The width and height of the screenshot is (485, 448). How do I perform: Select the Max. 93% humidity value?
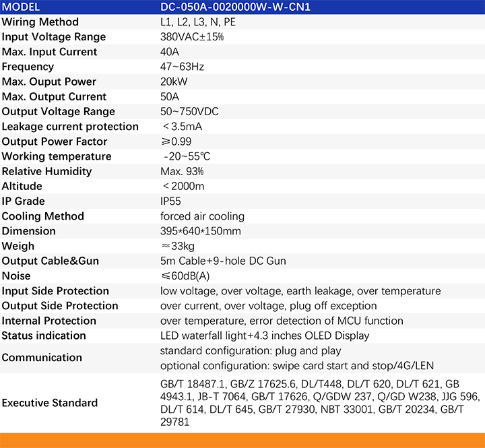(182, 171)
